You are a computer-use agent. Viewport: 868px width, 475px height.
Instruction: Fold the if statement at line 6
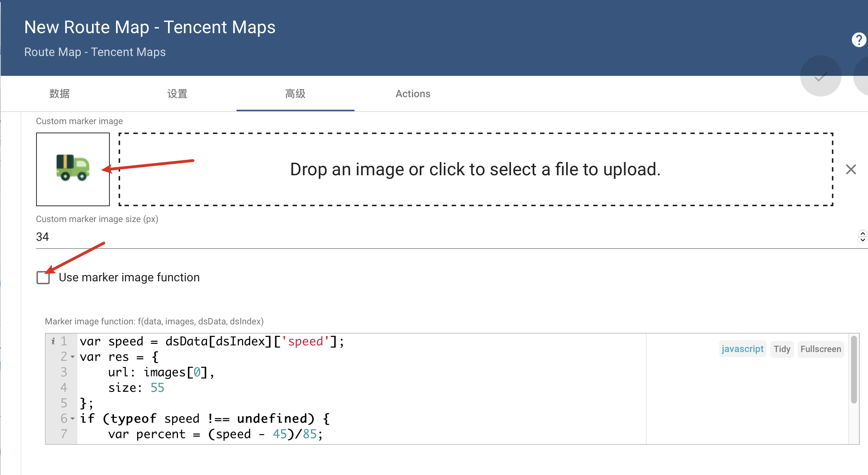73,419
